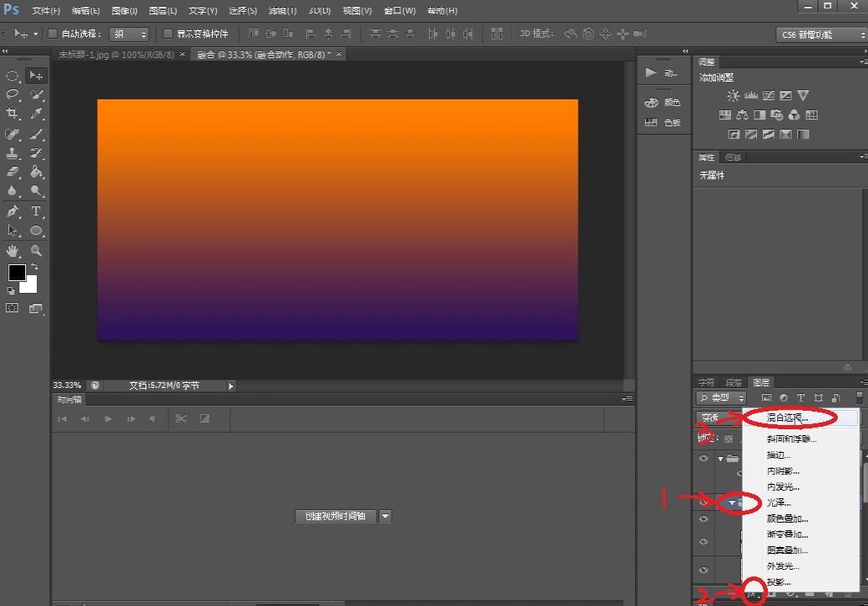Screen dimensions: 868x606
Task: Select the Clone Stamp tool
Action: 13,153
